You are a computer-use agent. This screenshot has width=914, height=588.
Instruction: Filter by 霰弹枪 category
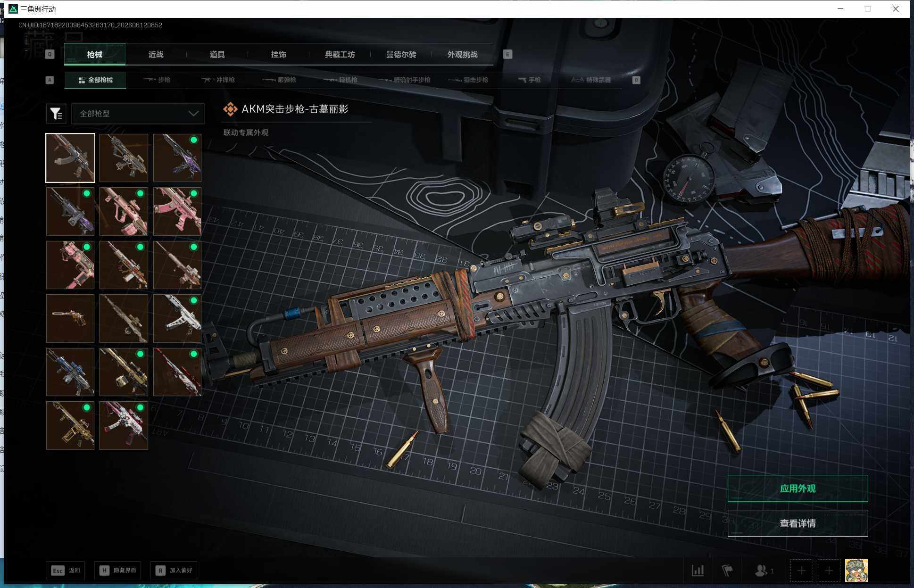coord(279,80)
